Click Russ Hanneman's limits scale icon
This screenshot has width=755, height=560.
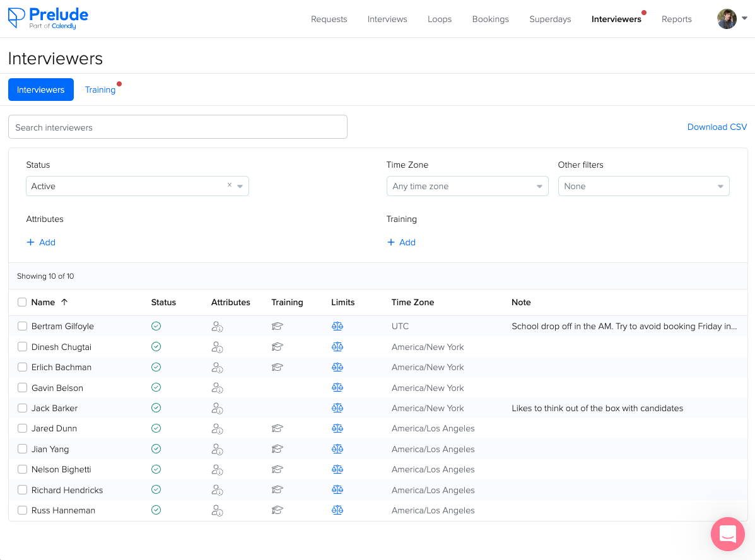337,510
